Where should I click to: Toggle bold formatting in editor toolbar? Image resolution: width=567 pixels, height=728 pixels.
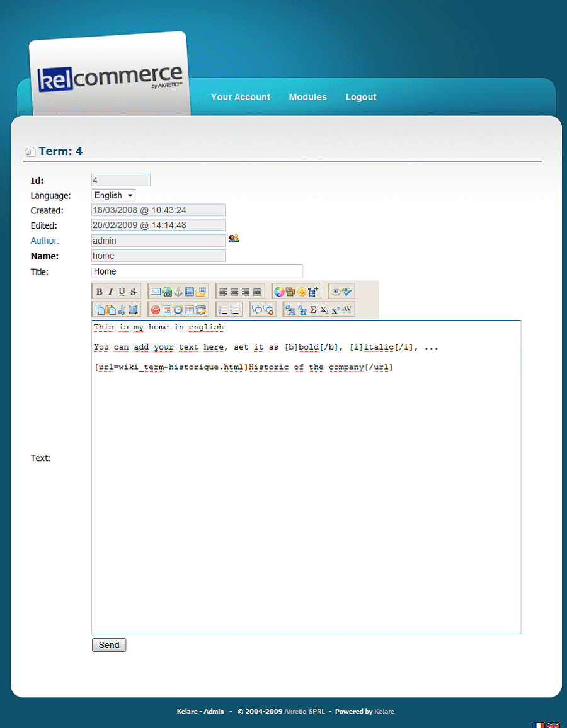point(100,292)
